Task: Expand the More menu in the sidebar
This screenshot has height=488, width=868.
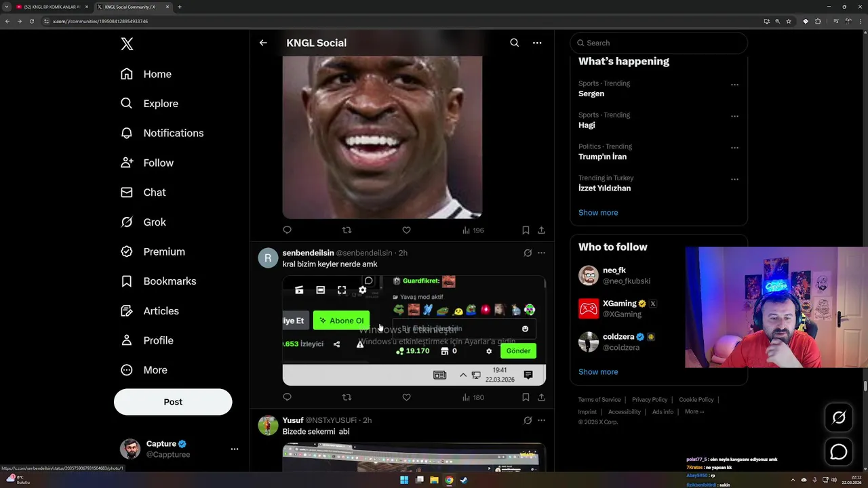Action: click(x=144, y=370)
